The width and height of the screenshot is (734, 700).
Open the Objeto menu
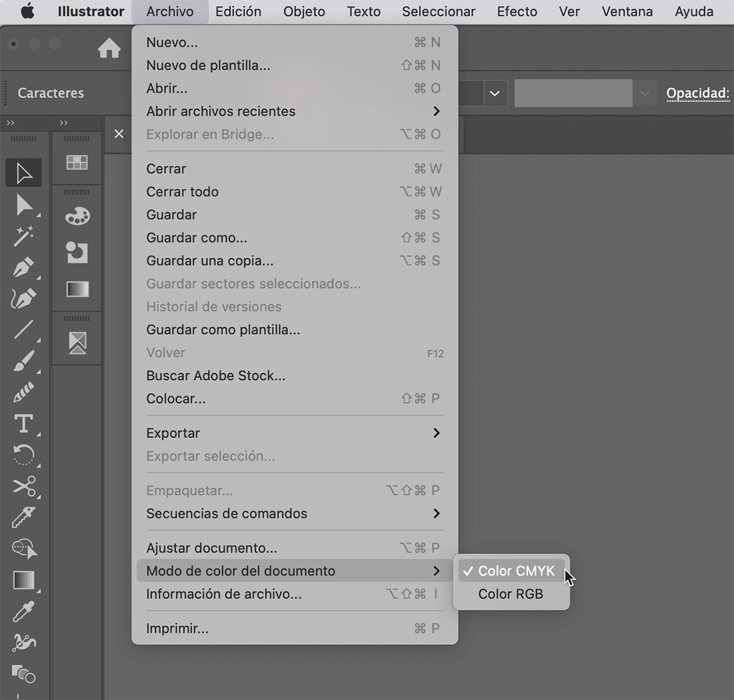(304, 12)
